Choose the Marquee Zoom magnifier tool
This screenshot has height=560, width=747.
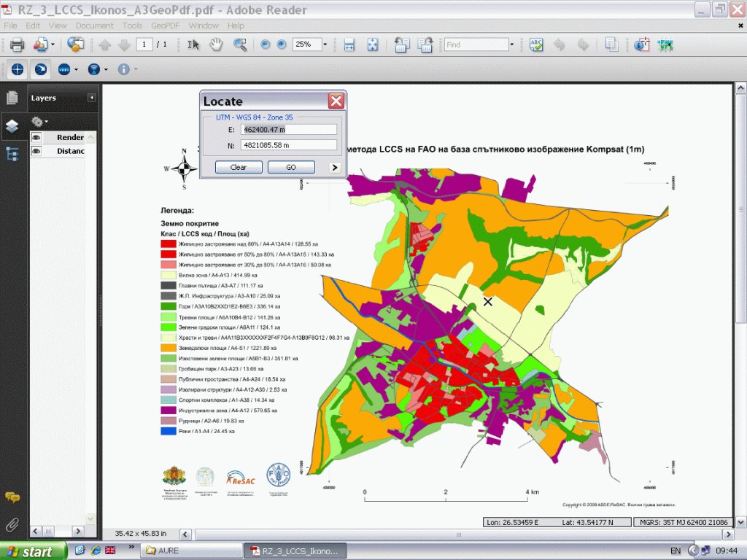pos(240,44)
